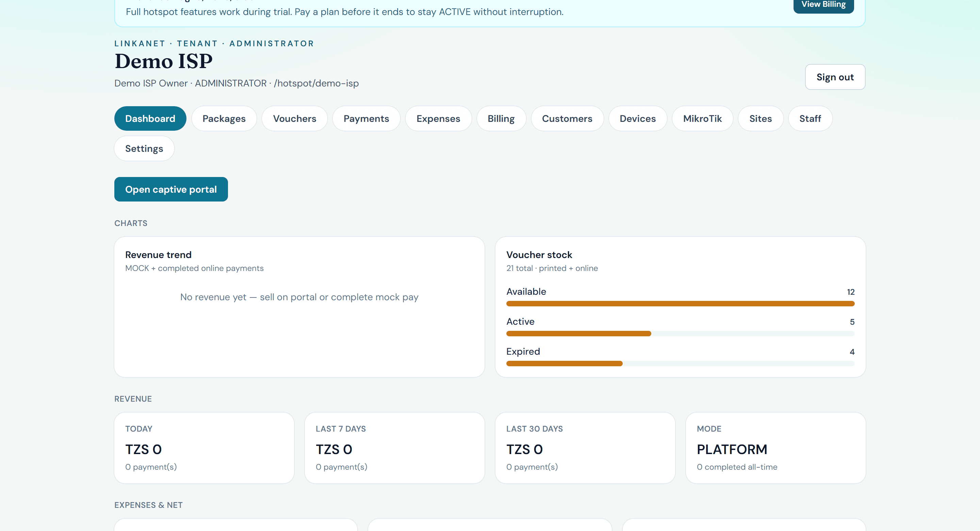Image resolution: width=980 pixels, height=531 pixels.
Task: Click the Active voucher stock bar
Action: click(680, 334)
